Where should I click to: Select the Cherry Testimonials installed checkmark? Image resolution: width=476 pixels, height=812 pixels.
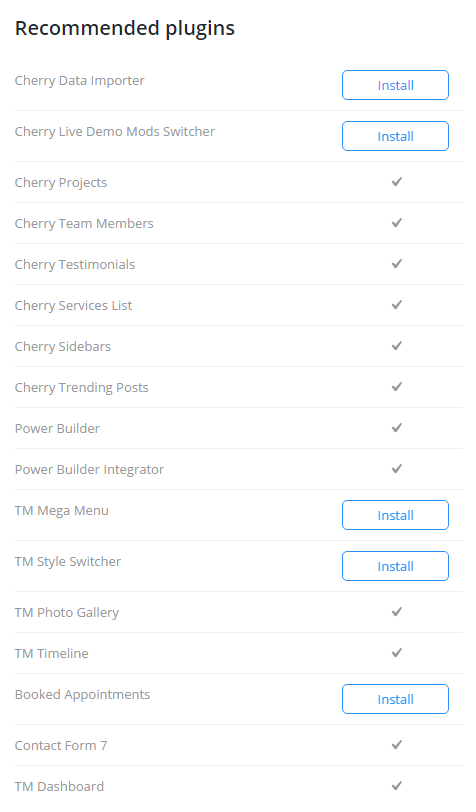397,264
